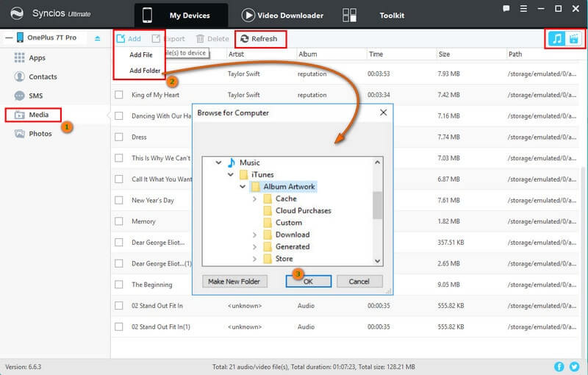The width and height of the screenshot is (588, 375).
Task: Check the King of My Heart checkbox
Action: [119, 95]
